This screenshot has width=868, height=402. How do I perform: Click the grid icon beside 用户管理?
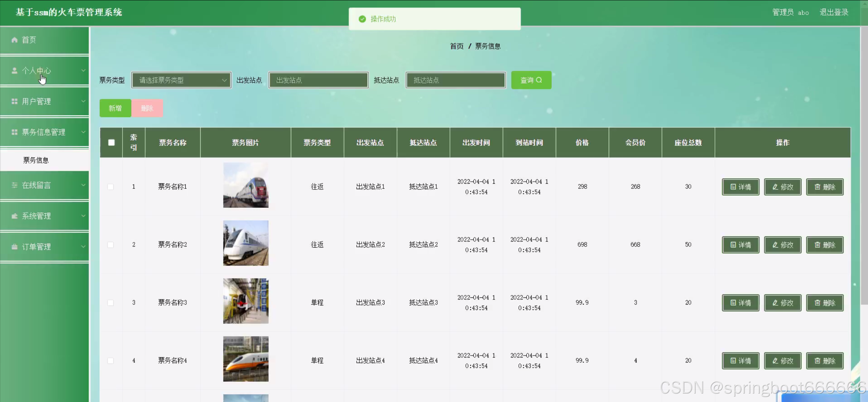click(x=14, y=102)
